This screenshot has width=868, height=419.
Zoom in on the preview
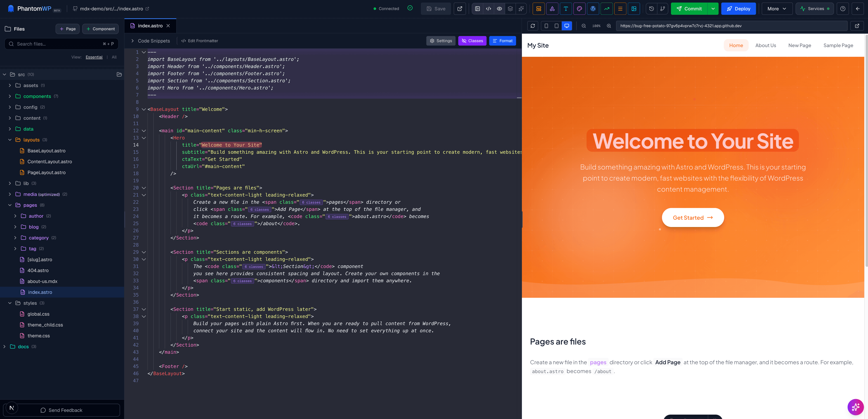(609, 26)
